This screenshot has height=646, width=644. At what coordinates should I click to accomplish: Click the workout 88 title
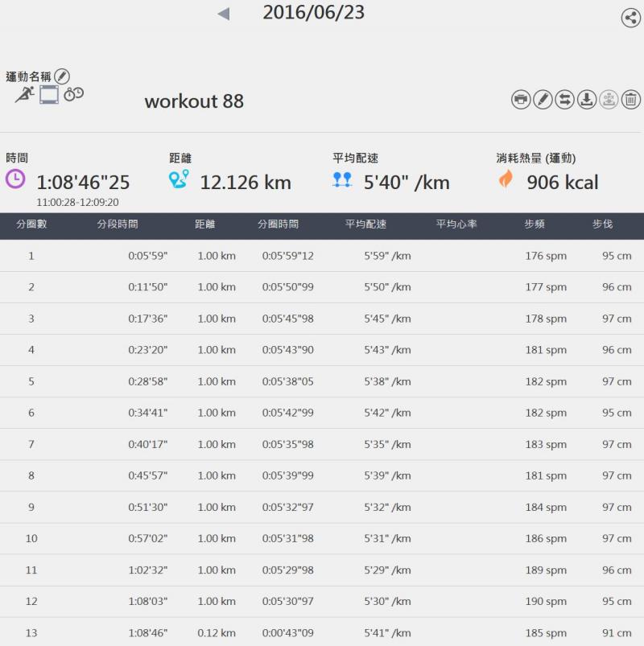194,101
